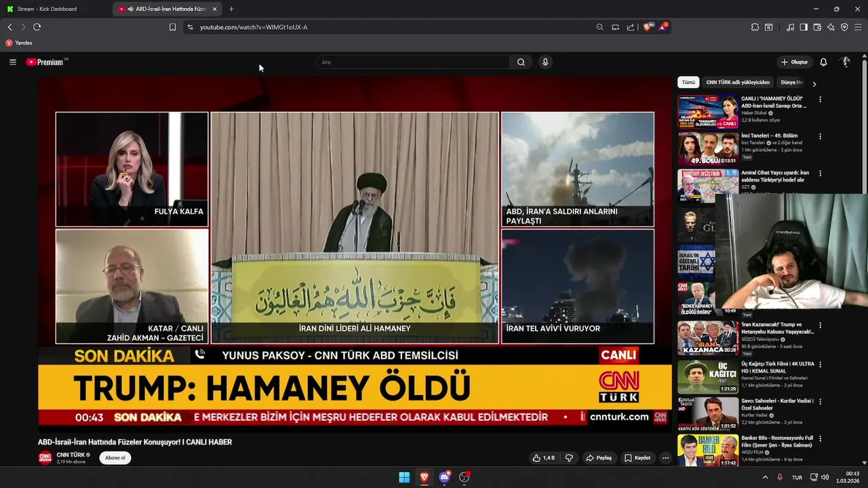868x488 pixels.
Task: Subscribe with Abone ol button
Action: [115, 458]
